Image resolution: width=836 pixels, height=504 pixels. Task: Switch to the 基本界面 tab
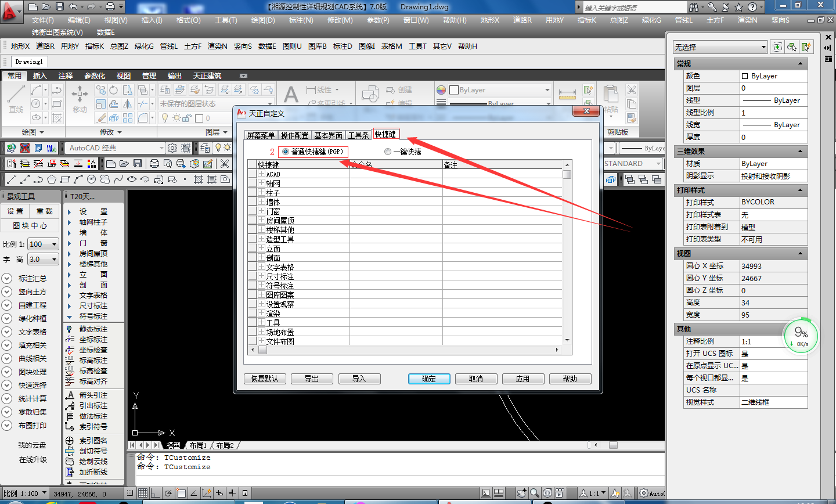tap(328, 135)
